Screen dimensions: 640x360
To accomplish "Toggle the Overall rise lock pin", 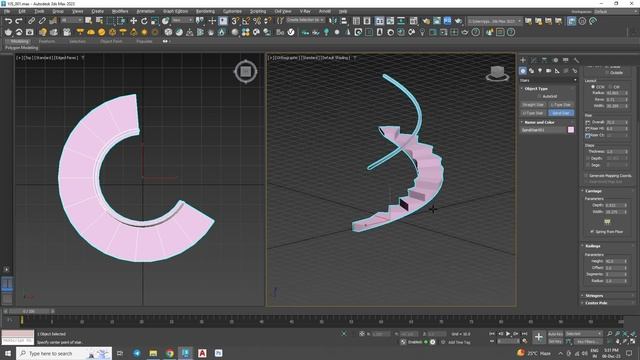I will tap(587, 122).
